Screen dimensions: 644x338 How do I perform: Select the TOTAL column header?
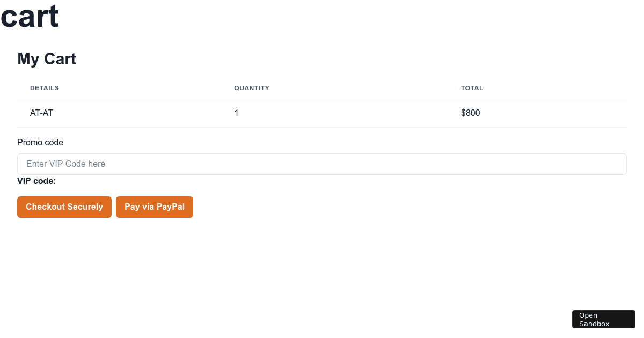[472, 88]
